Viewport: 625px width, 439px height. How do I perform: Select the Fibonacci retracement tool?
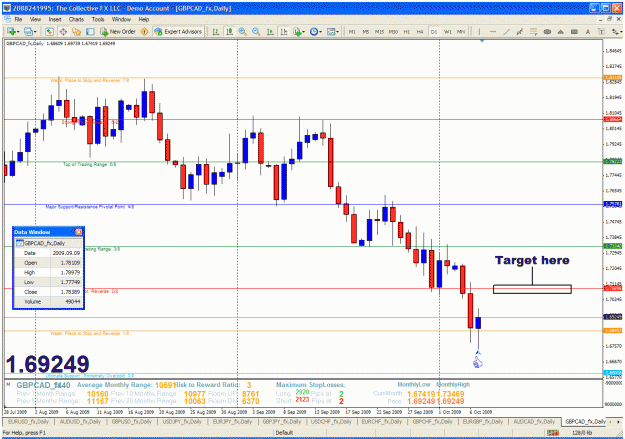(533, 31)
